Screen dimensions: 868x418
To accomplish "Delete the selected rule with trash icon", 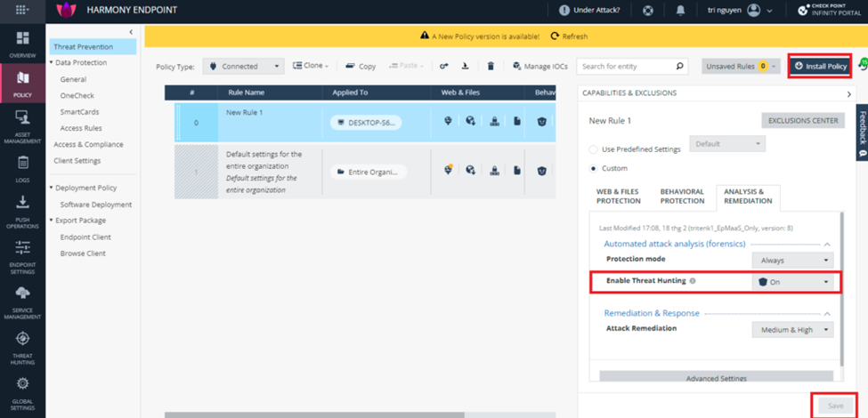I will coord(490,67).
